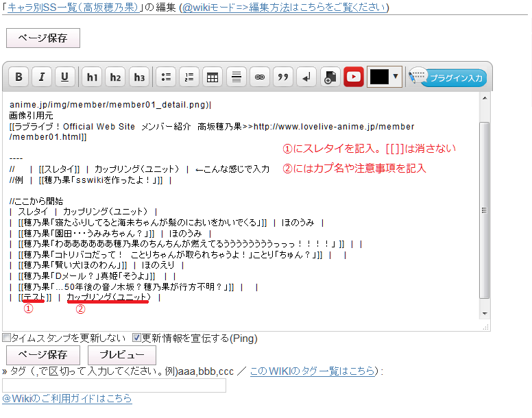Click the tag input field
The width and height of the screenshot is (532, 418).
point(114,386)
